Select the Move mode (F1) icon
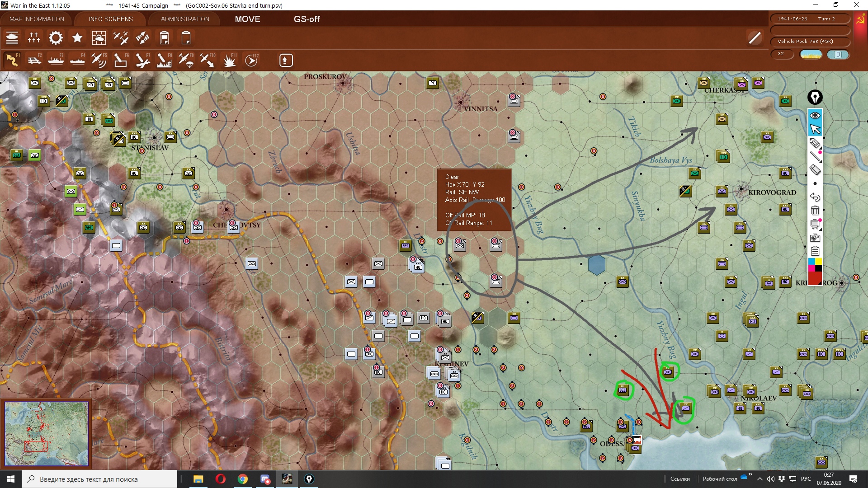The height and width of the screenshot is (488, 868). [12, 60]
